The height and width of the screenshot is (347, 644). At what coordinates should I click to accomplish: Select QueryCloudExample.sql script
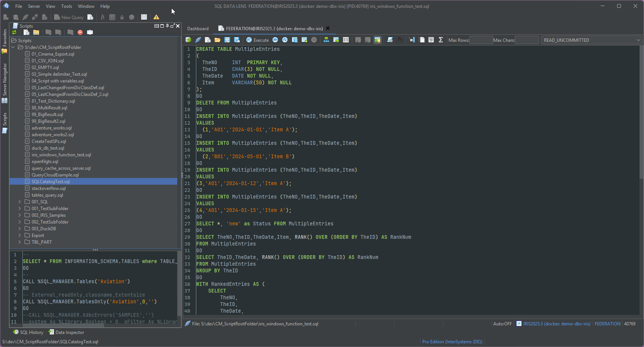[55, 175]
